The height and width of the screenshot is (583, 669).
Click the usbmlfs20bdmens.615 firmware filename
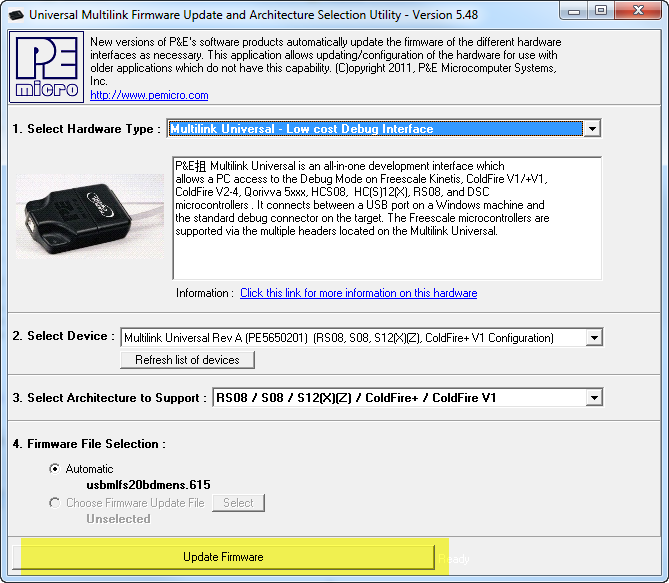click(x=148, y=485)
